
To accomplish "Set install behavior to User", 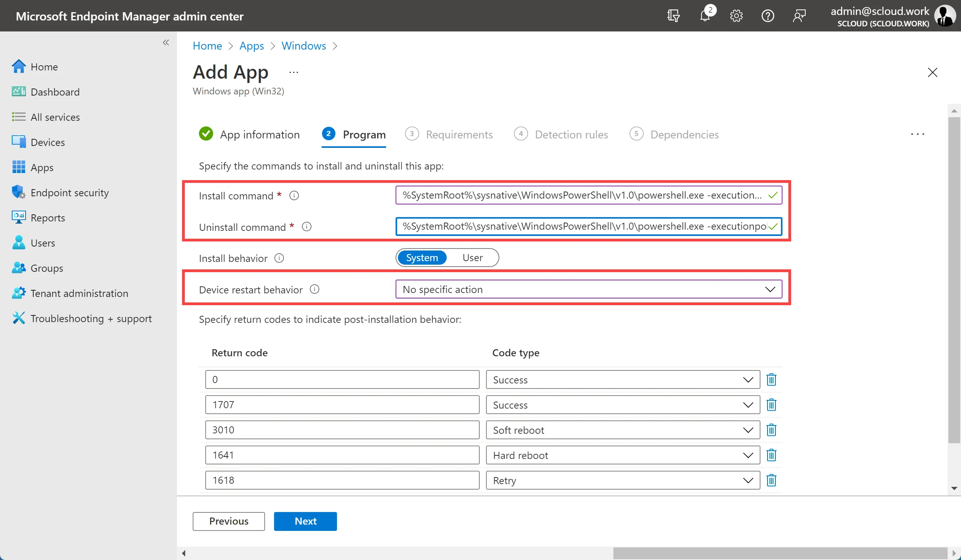I will [473, 258].
